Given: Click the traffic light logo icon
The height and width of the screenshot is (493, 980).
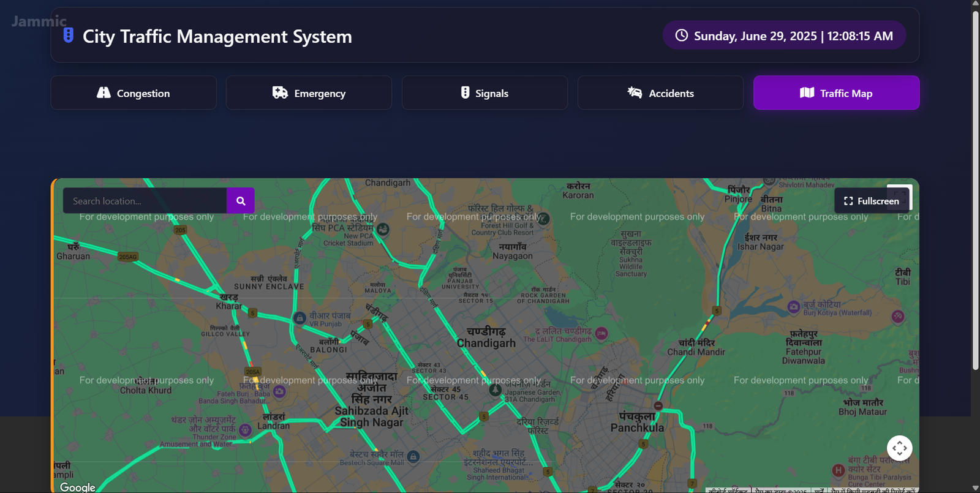Looking at the screenshot, I should 69,36.
